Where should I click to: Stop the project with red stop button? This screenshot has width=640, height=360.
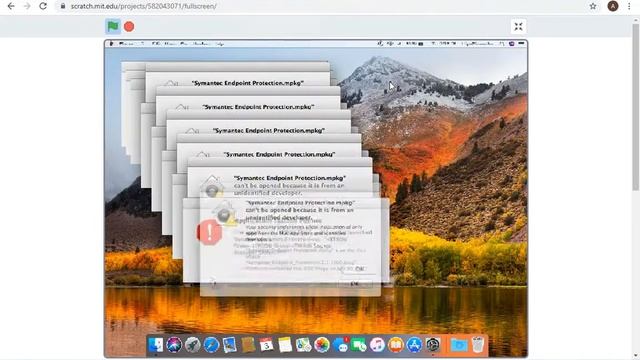pyautogui.click(x=129, y=27)
